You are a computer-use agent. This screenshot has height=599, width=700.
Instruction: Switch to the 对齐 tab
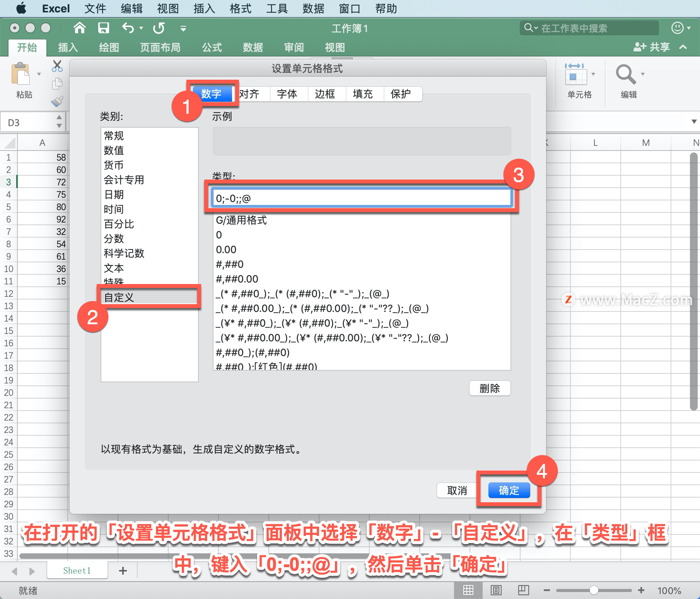249,94
